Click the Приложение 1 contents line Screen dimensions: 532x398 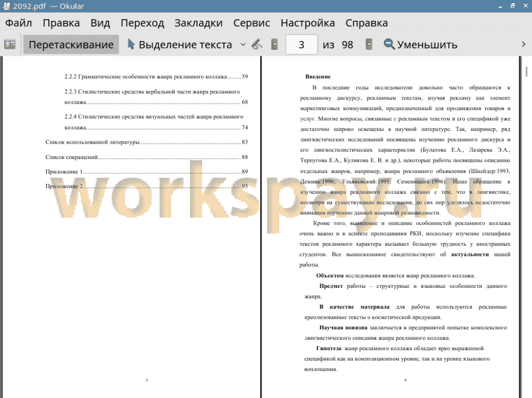147,172
